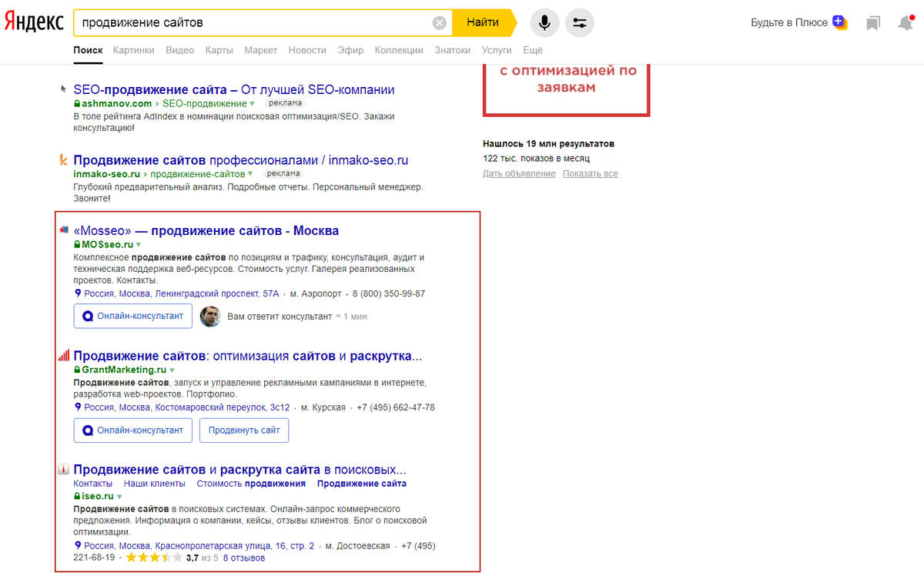Open 8 отзывов reviews link
This screenshot has width=924, height=573.
[244, 558]
